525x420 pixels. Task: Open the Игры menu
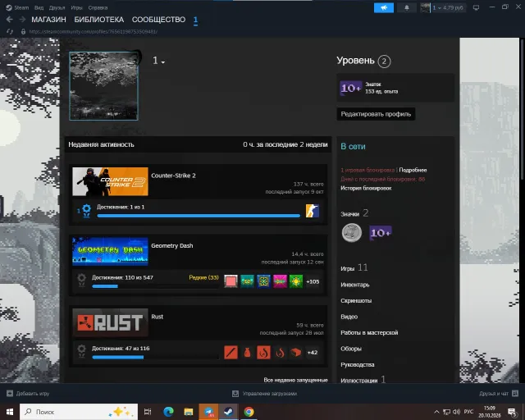click(76, 7)
